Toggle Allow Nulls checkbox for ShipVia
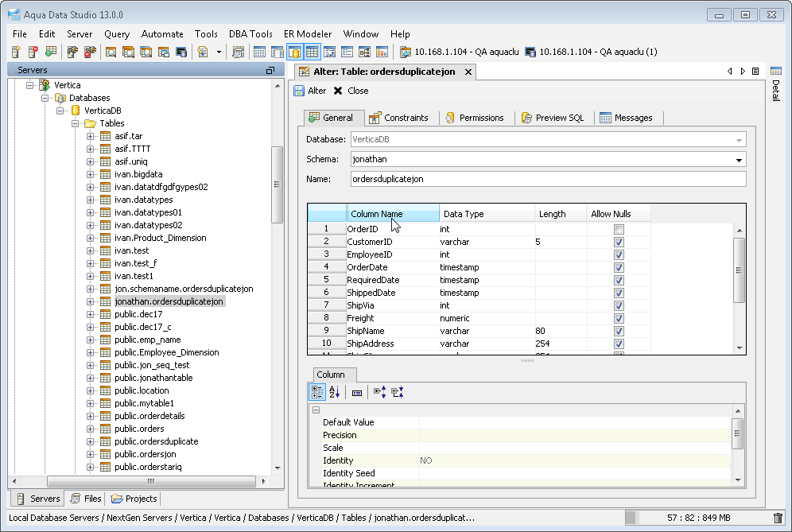The width and height of the screenshot is (792, 532). pyautogui.click(x=619, y=305)
